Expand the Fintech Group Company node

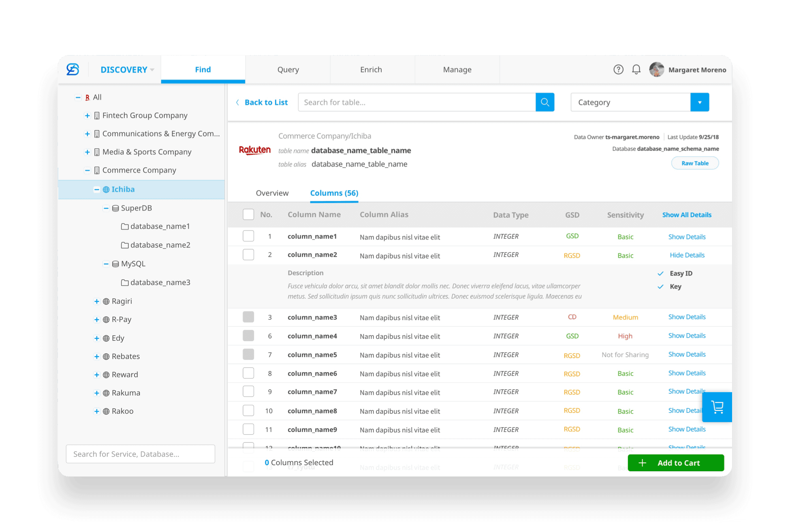[x=87, y=116]
